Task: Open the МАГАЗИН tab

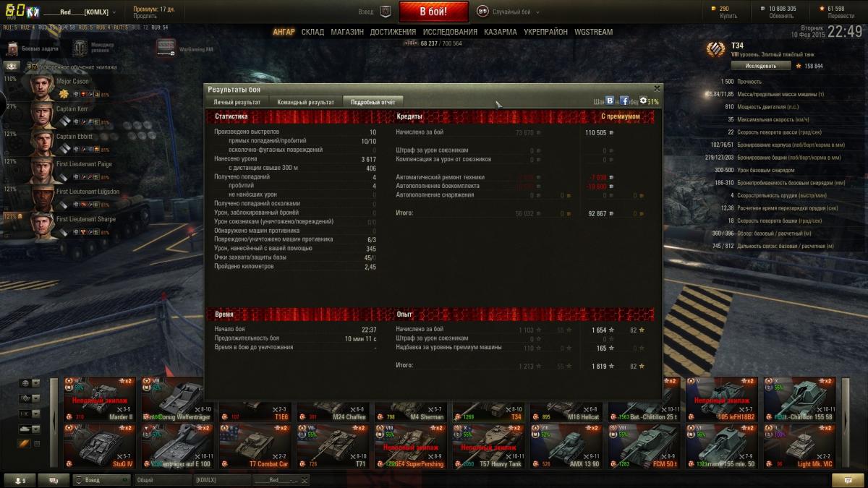Action: (347, 32)
